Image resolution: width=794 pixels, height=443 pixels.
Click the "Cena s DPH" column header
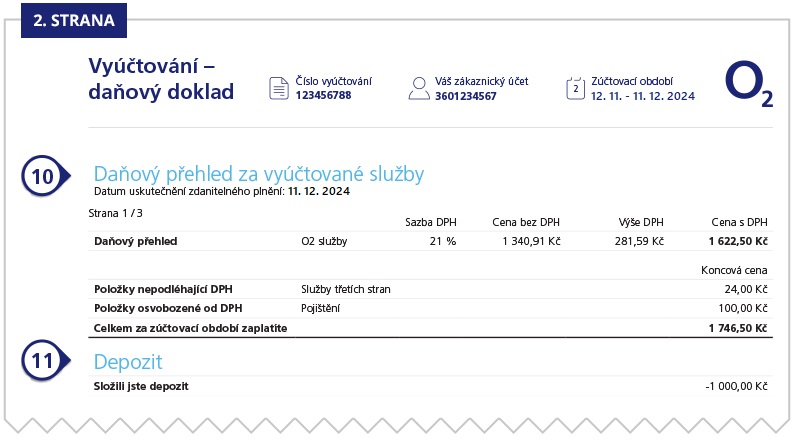[739, 222]
